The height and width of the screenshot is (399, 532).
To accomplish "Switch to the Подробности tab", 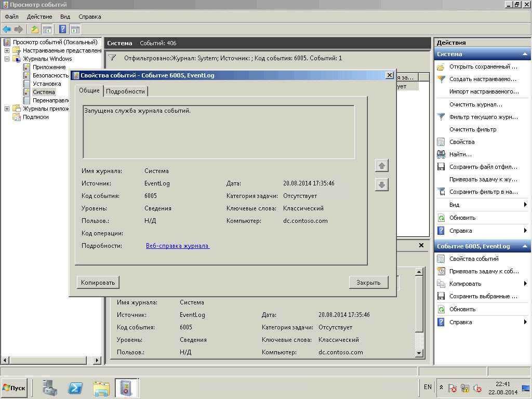I will (x=125, y=91).
